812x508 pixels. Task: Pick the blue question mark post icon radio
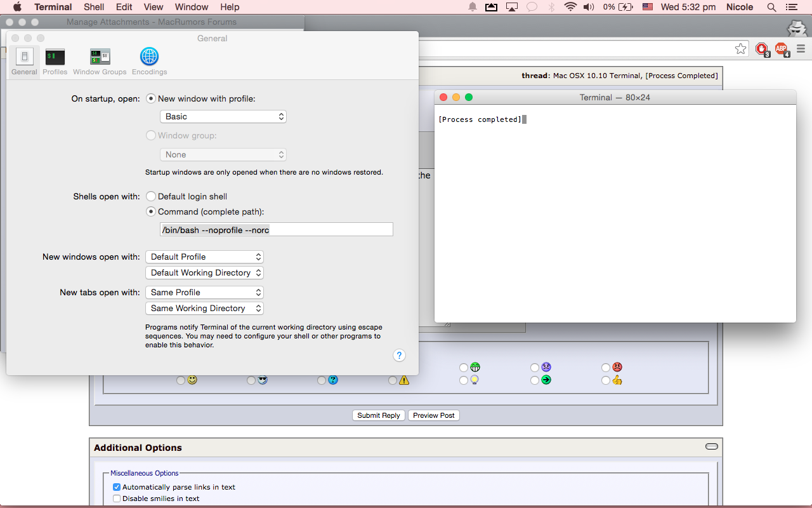point(322,380)
